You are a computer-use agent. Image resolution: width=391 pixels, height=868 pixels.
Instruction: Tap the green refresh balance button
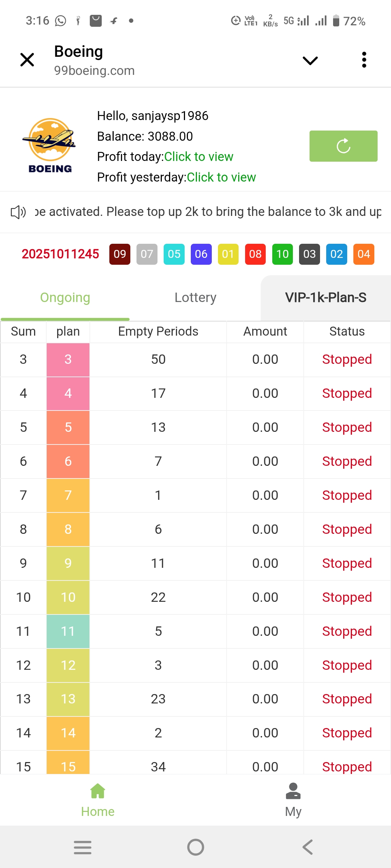343,146
